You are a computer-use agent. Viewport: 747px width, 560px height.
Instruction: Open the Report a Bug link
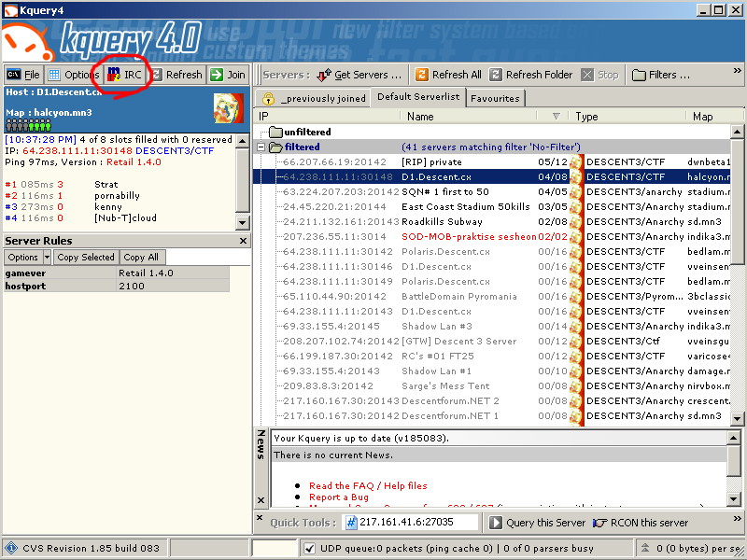point(339,497)
